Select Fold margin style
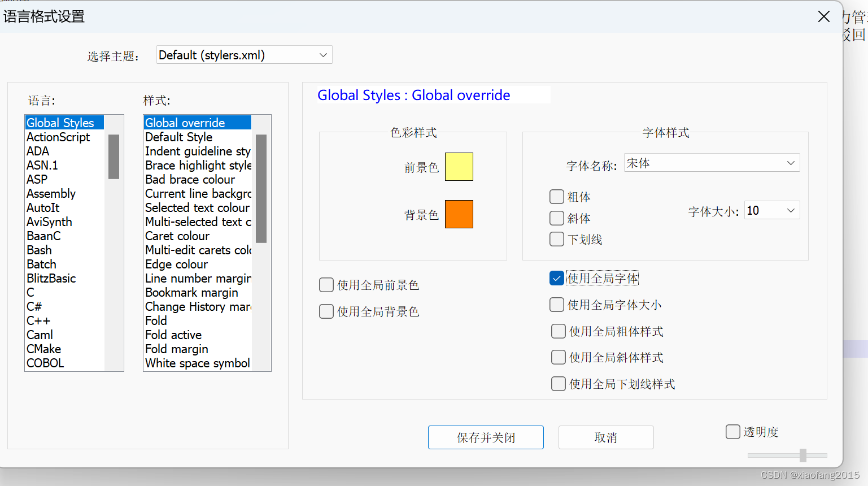868x486 pixels. click(x=198, y=349)
